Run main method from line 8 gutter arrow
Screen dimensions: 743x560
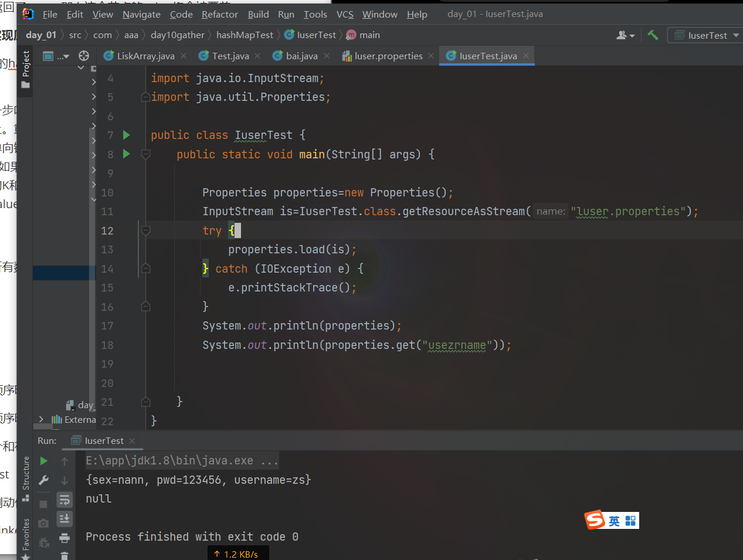click(126, 154)
